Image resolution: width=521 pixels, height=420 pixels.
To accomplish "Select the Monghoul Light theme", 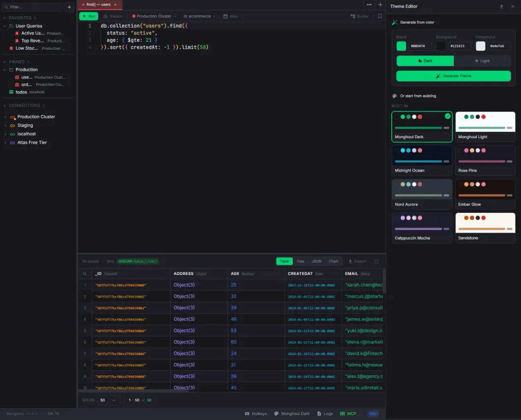I will pos(485,126).
